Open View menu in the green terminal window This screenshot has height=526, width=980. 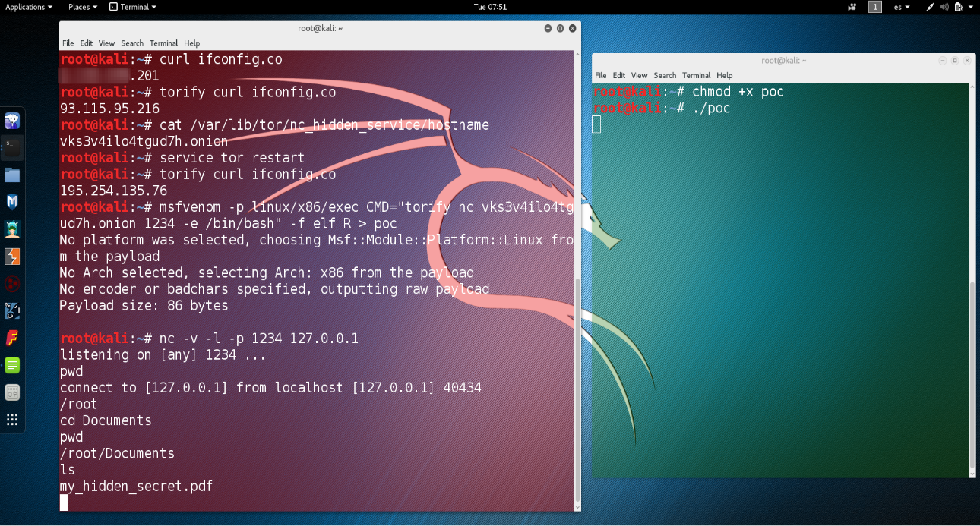(640, 75)
